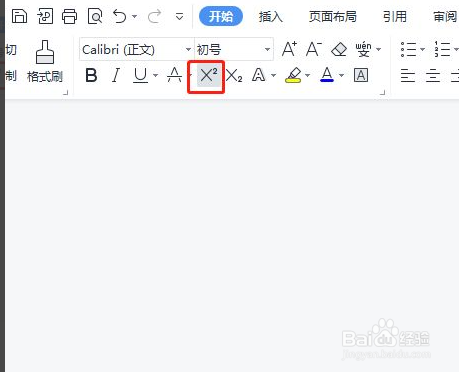
Task: Open the highlight color dropdown arrow
Action: (x=307, y=75)
